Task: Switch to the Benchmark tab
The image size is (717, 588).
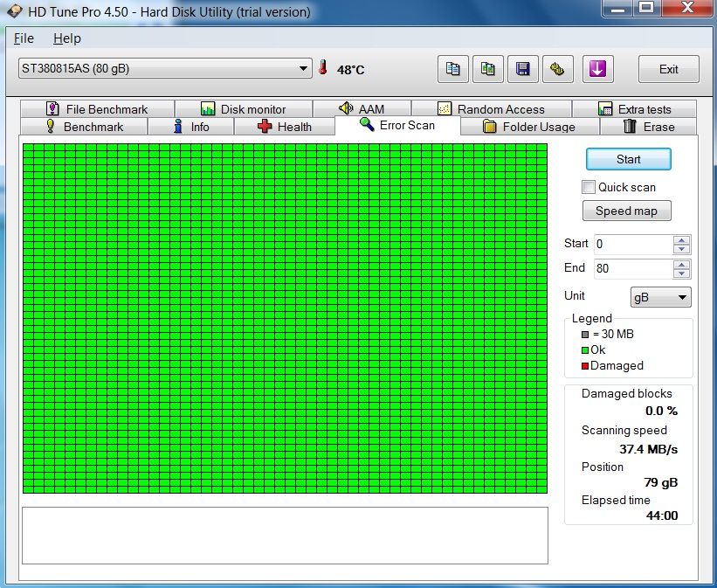Action: tap(84, 127)
